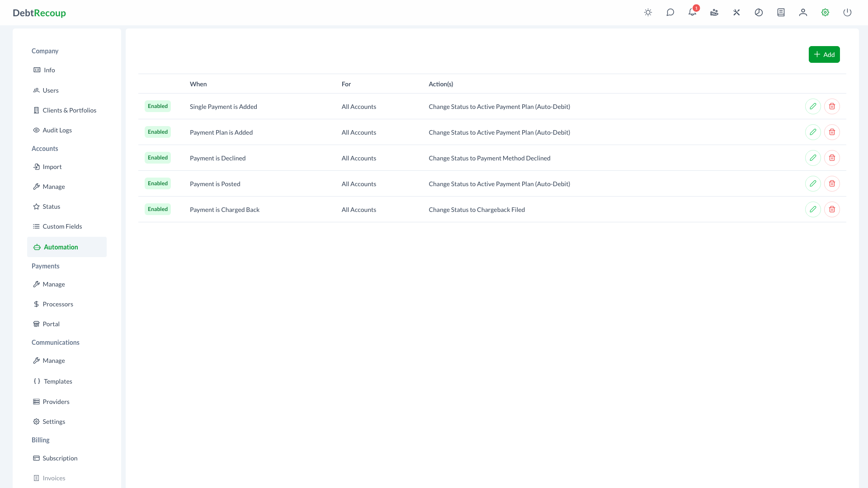The image size is (868, 488).
Task: Open Audit Logs in sidebar
Action: click(57, 130)
